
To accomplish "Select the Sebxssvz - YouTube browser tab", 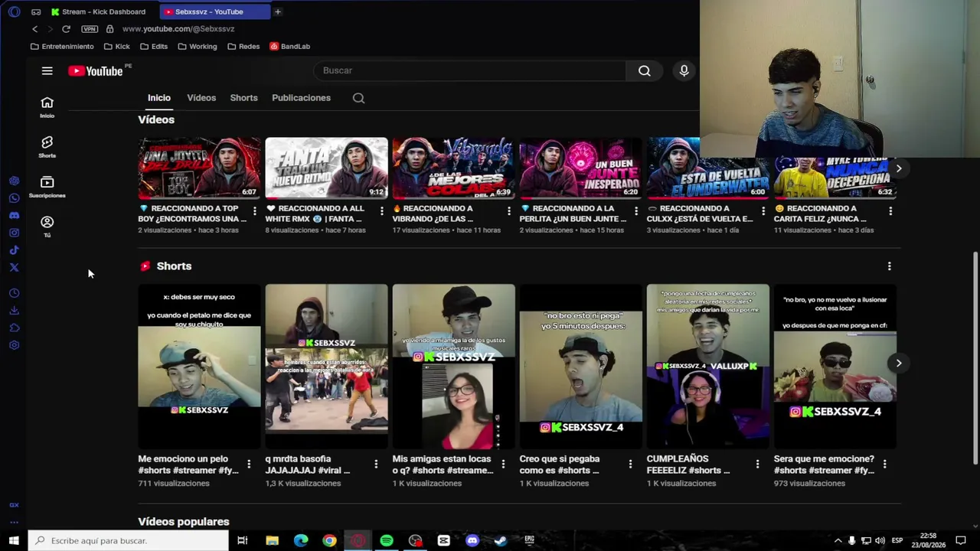I will click(x=216, y=11).
